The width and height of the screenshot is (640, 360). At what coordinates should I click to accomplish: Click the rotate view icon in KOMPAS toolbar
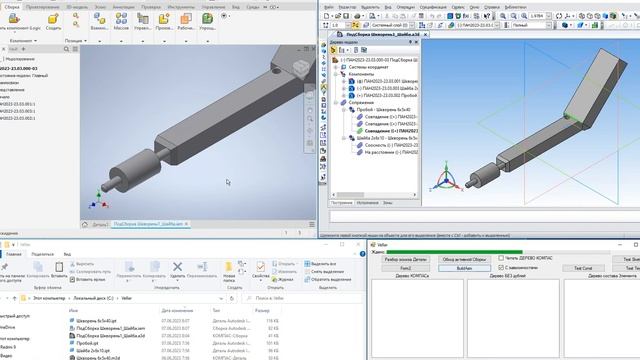558,16
